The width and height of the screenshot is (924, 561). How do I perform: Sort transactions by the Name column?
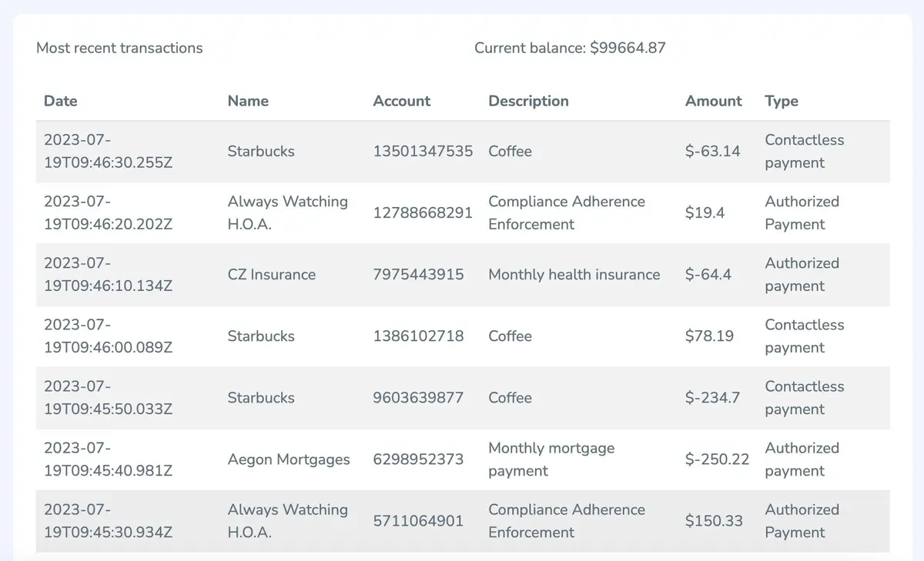pyautogui.click(x=247, y=101)
